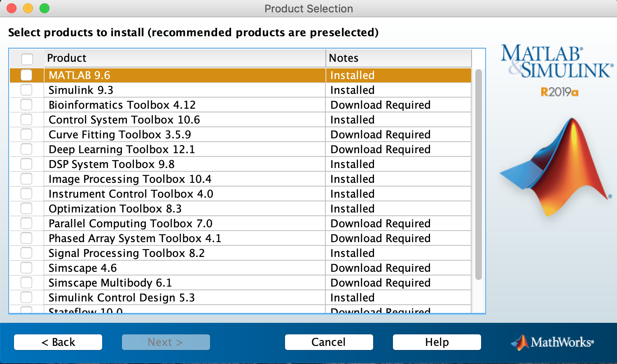The image size is (617, 364).
Task: Select Deep Learning Toolbox 12.1 name
Action: point(122,149)
